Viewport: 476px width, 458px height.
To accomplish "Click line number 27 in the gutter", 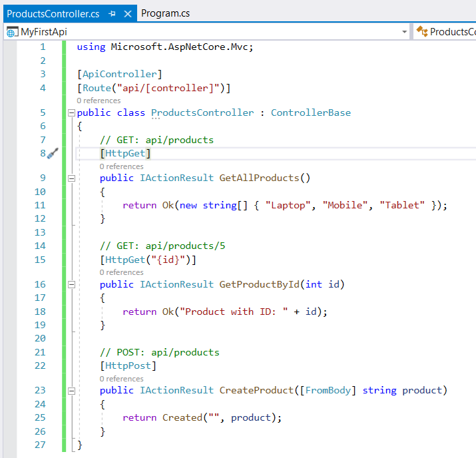I will pos(40,445).
